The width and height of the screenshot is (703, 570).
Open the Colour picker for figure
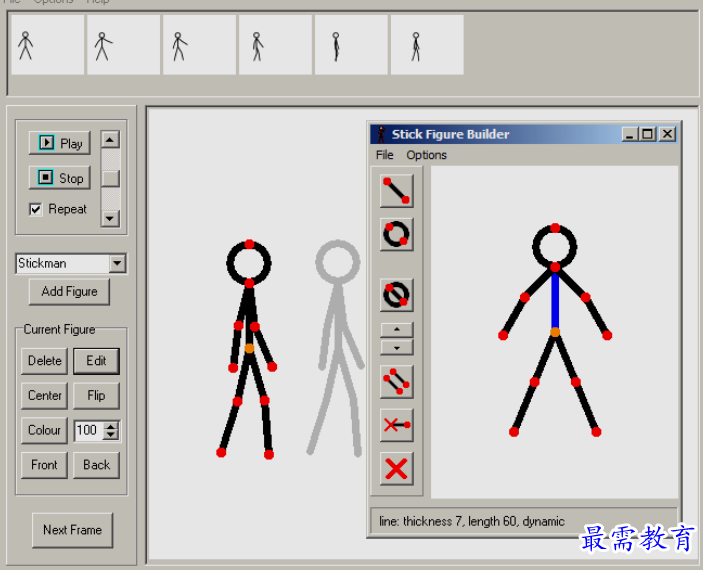[x=44, y=430]
